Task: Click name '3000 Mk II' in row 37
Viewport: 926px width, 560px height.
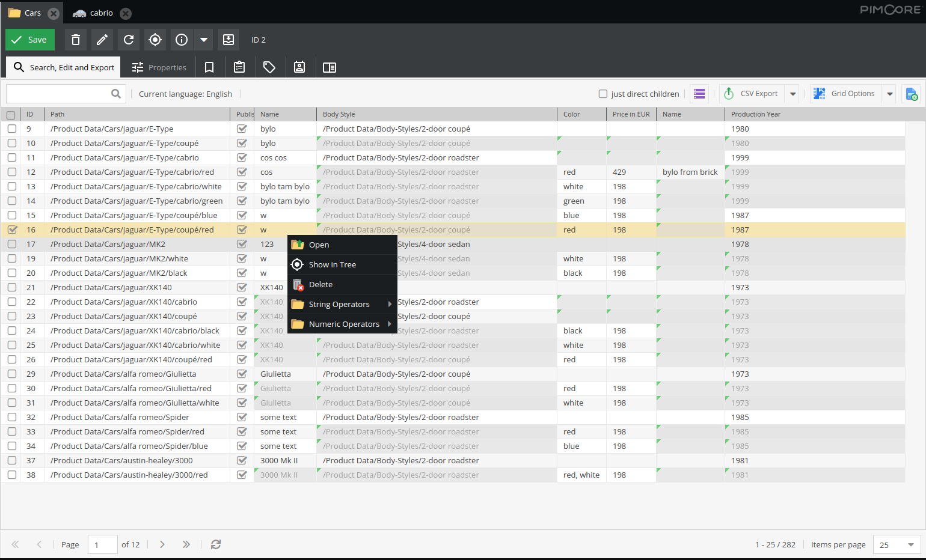Action: click(279, 460)
